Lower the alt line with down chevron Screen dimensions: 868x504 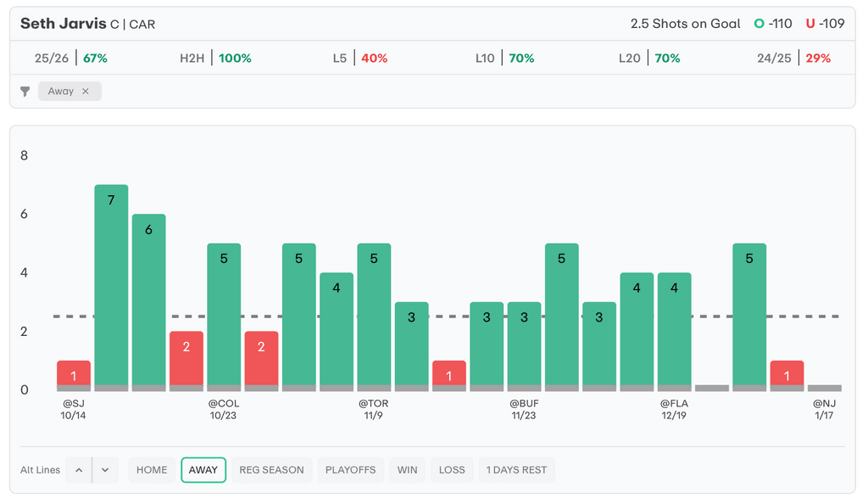pyautogui.click(x=105, y=470)
